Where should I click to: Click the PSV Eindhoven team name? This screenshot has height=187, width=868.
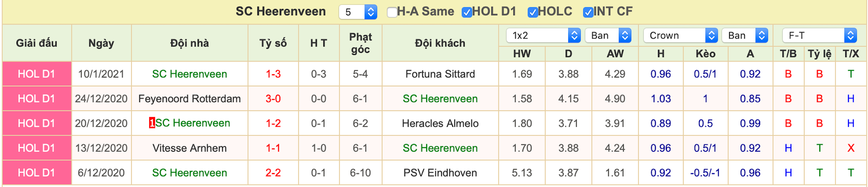pyautogui.click(x=440, y=173)
